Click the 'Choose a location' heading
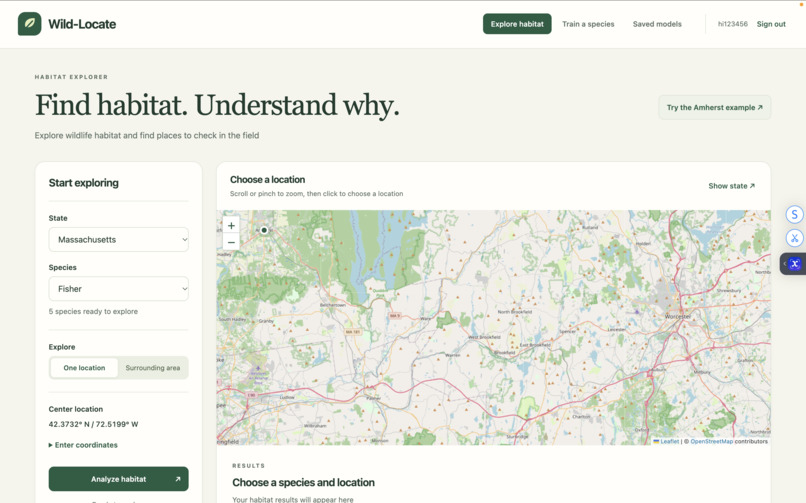This screenshot has width=806, height=503. coord(267,179)
